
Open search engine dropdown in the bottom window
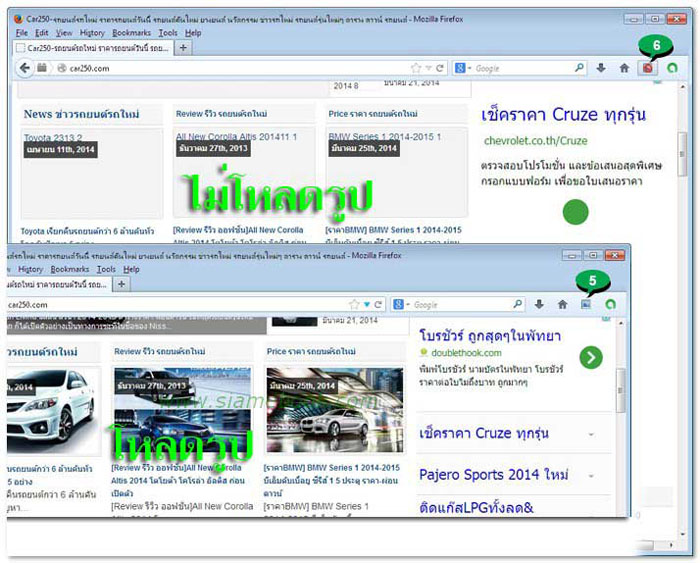pyautogui.click(x=401, y=304)
